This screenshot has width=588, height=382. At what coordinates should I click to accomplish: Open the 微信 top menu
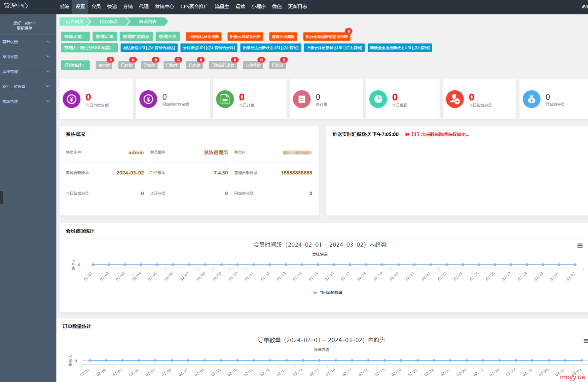pyautogui.click(x=277, y=7)
